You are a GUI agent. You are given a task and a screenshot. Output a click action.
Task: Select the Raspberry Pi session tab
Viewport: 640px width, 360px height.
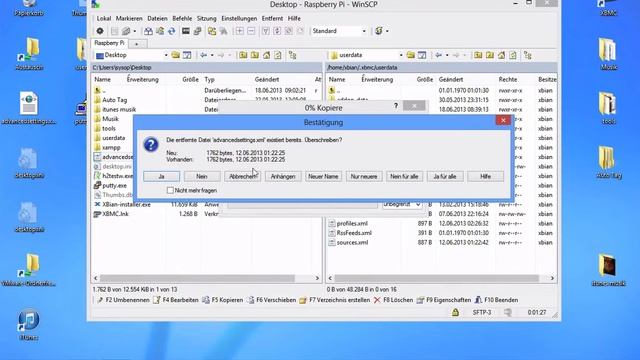point(109,43)
